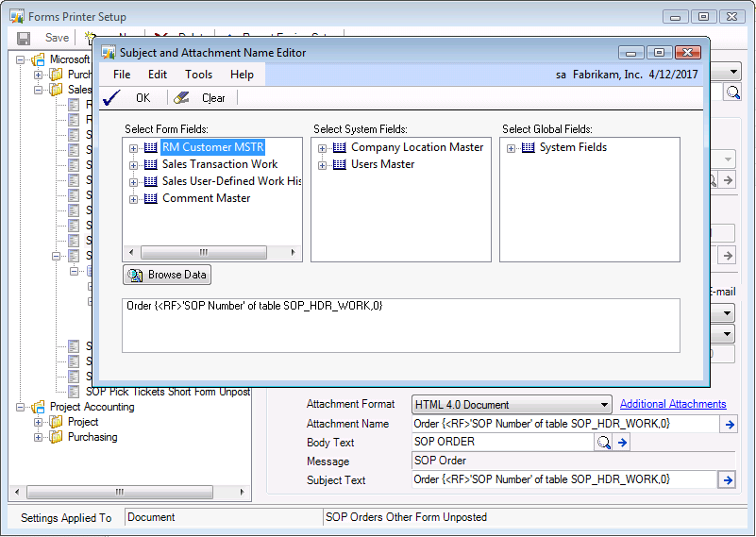The width and height of the screenshot is (756, 537).
Task: Open the Attachment Format dropdown
Action: [x=604, y=405]
